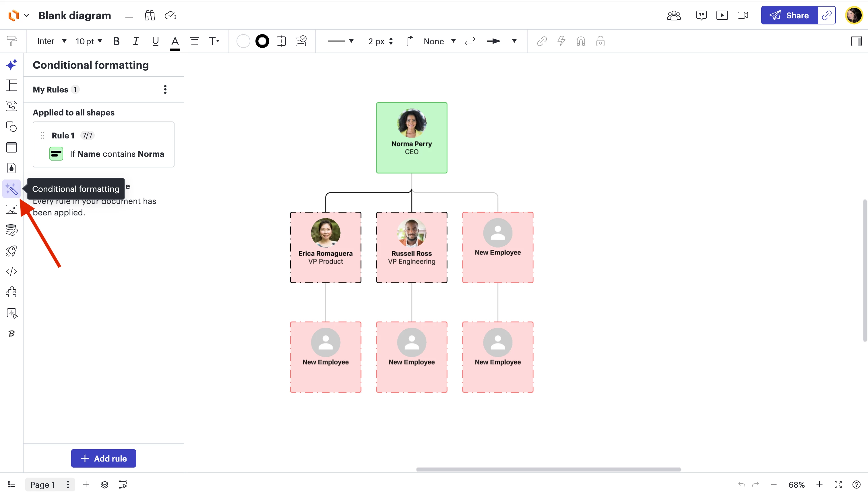Toggle italic text formatting
868x496 pixels.
[135, 41]
